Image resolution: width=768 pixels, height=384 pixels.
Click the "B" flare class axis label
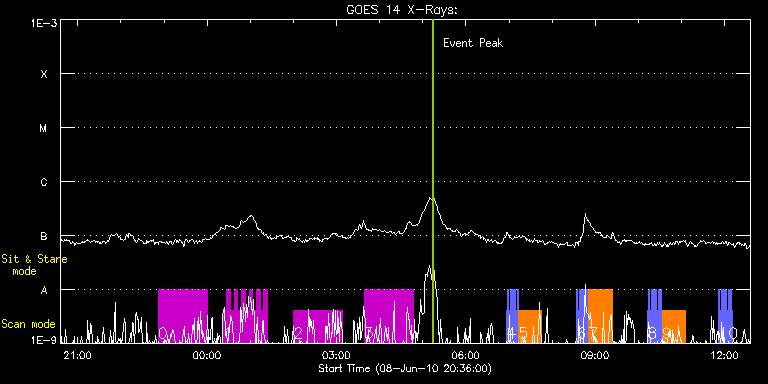44,236
